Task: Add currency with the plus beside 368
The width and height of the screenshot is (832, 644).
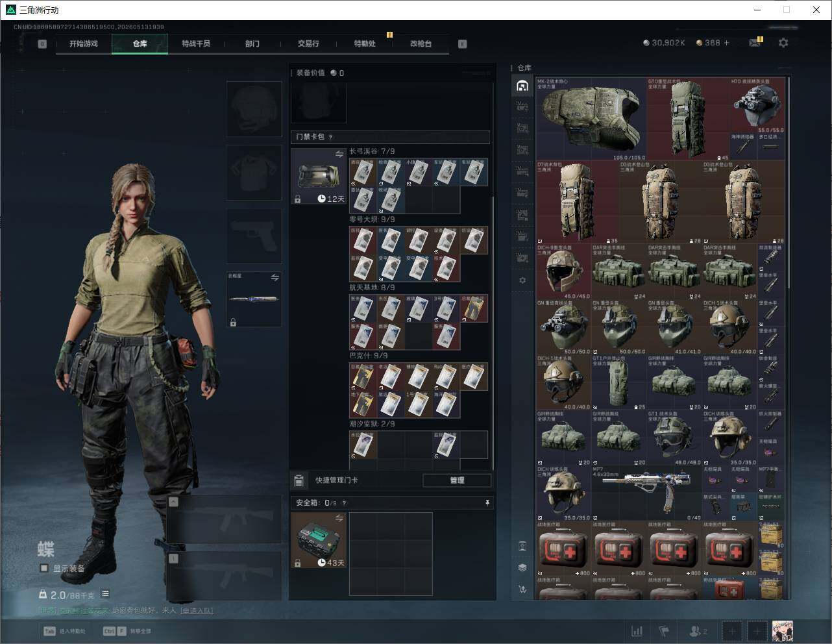Action: click(726, 43)
